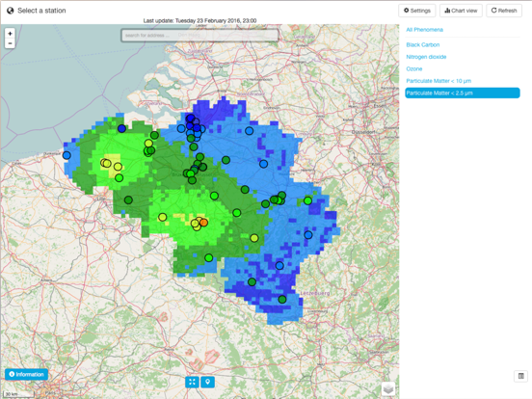Toggle the legend panel icon
The height and width of the screenshot is (399, 532).
(x=520, y=376)
